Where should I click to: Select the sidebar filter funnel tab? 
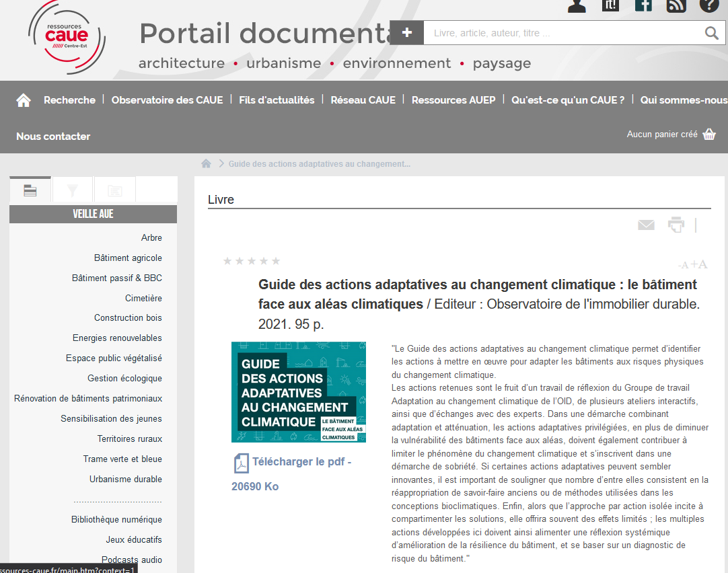coord(72,190)
